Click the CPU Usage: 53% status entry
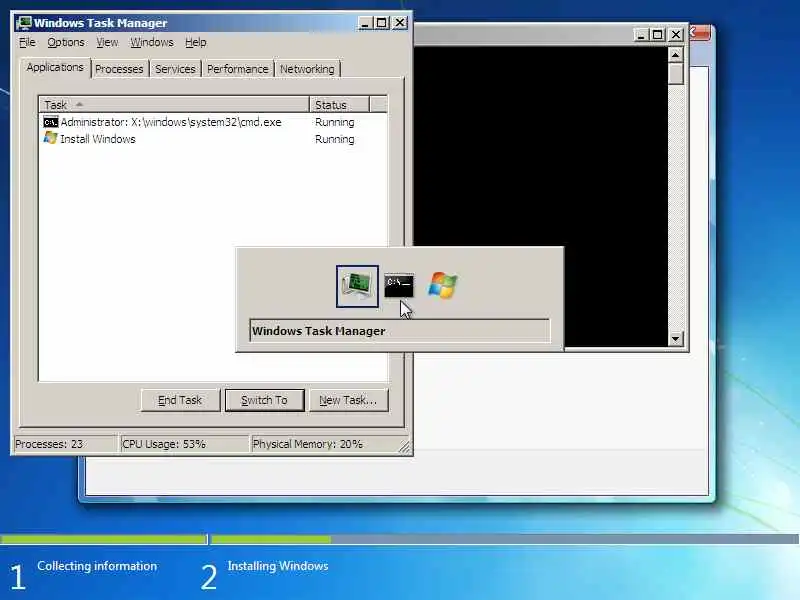The image size is (800, 600). (x=184, y=444)
